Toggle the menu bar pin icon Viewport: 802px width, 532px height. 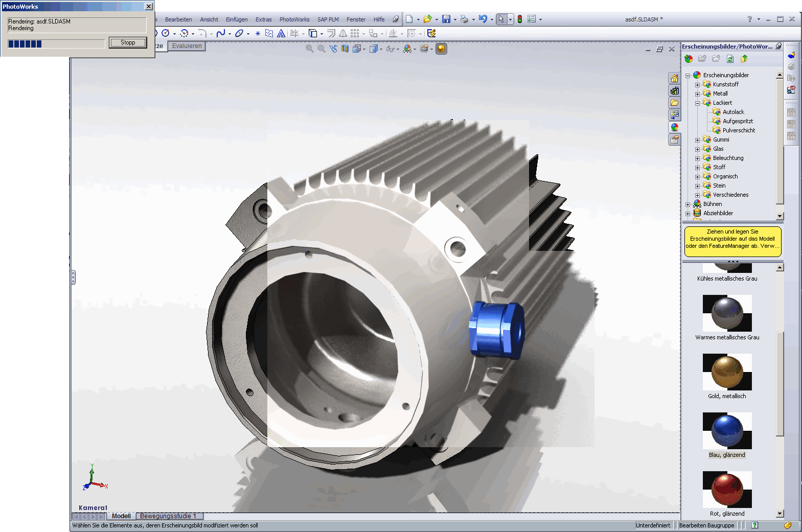[396, 19]
